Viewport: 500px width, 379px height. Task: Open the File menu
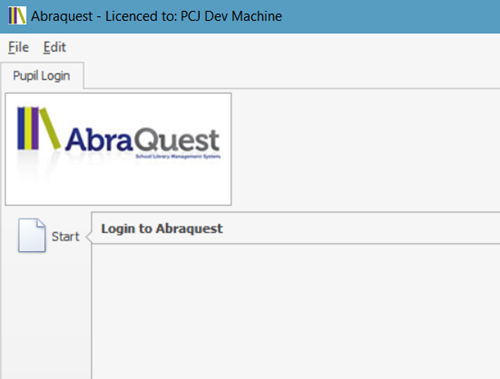18,47
